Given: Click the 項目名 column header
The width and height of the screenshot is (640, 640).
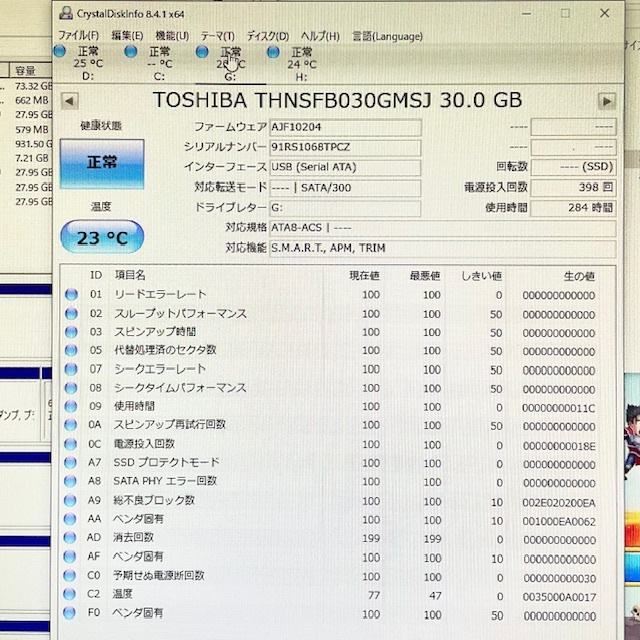Looking at the screenshot, I should 130,275.
